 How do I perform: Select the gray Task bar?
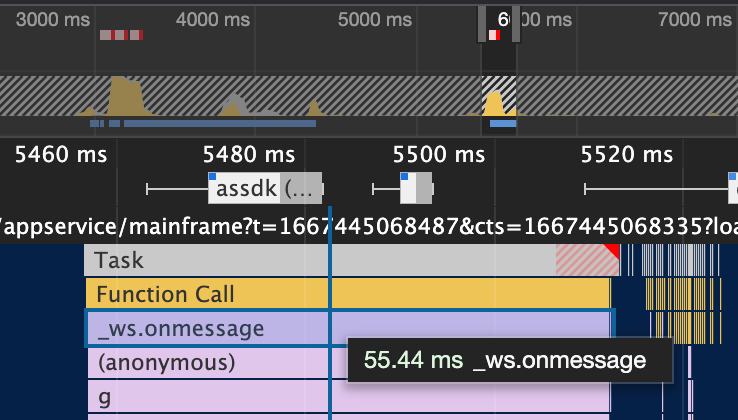[300, 260]
